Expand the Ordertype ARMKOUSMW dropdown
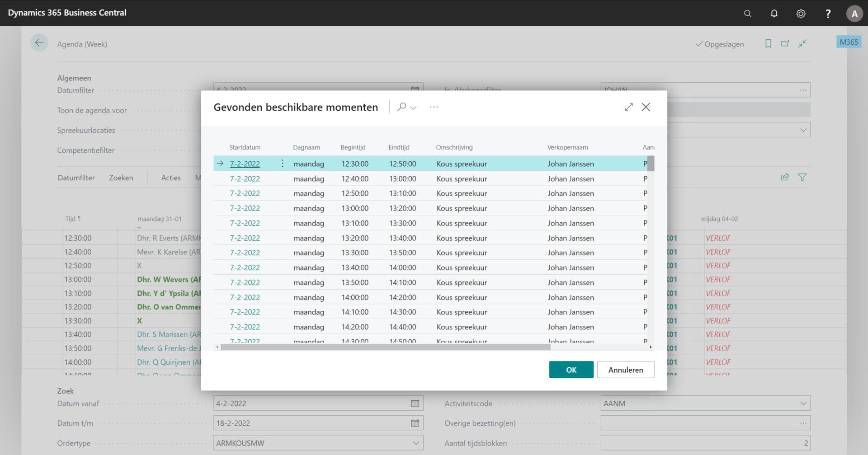Screen dimensions: 868x455 coord(415,443)
